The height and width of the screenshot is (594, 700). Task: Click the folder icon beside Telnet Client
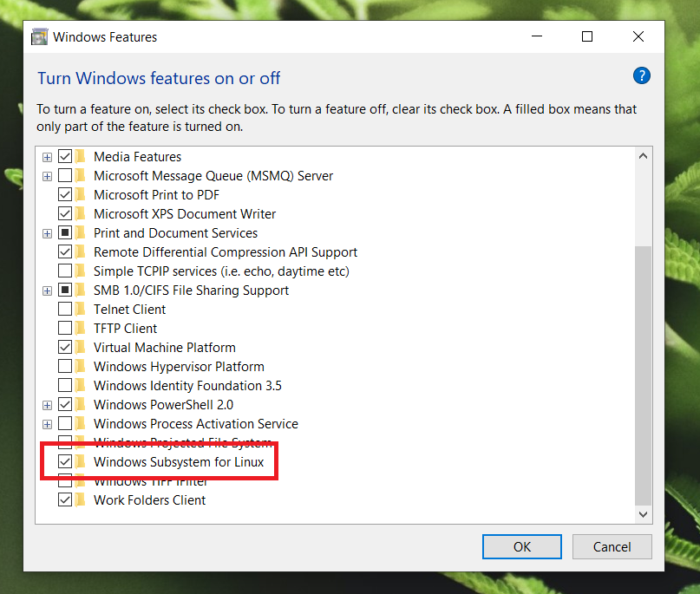(81, 309)
